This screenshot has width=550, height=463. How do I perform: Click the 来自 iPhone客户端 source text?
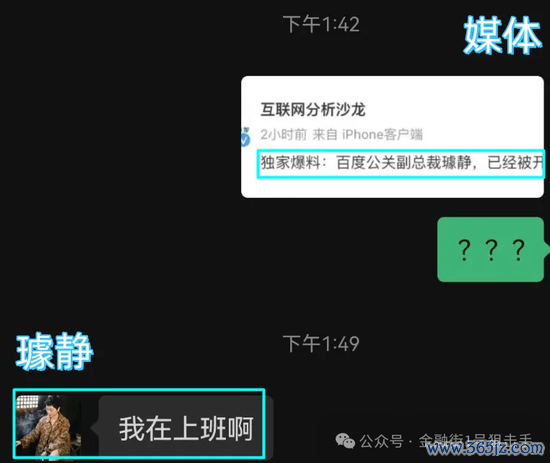pos(367,134)
